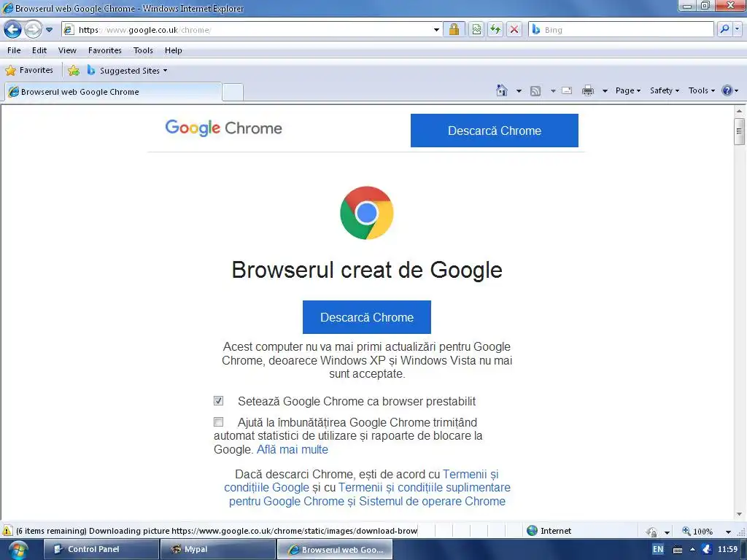Click the 100% zoom level button
Screen dimensions: 747x560
(697, 531)
